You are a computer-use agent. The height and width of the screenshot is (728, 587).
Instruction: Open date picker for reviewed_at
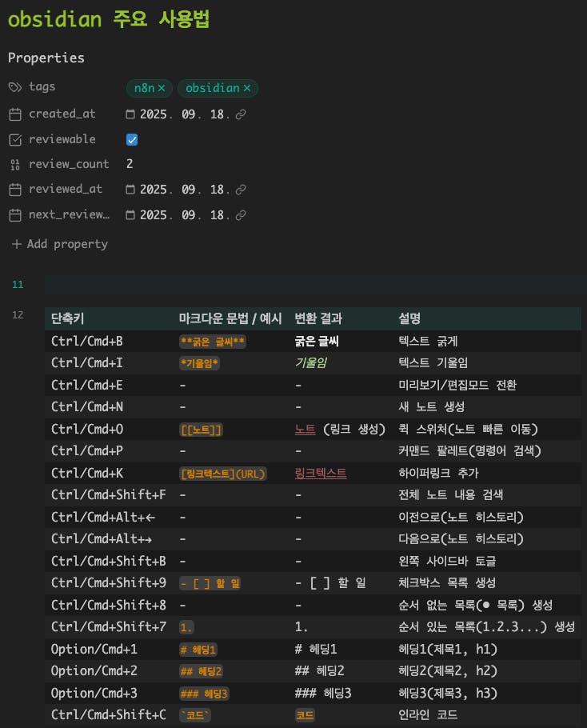tap(130, 190)
